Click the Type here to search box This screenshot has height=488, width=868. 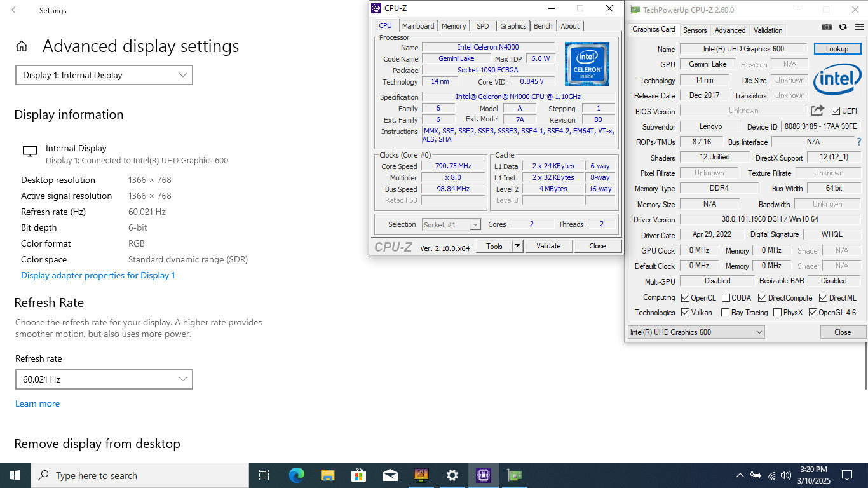tap(140, 475)
